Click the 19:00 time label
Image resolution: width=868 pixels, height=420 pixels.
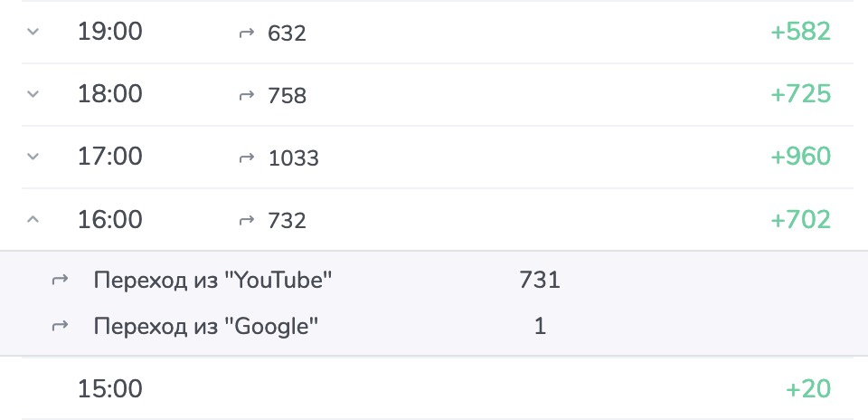(x=110, y=32)
